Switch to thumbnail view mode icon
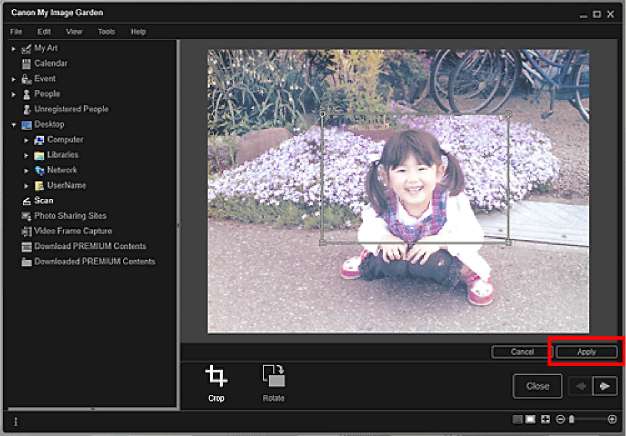Image resolution: width=626 pixels, height=436 pixels. coord(517,419)
